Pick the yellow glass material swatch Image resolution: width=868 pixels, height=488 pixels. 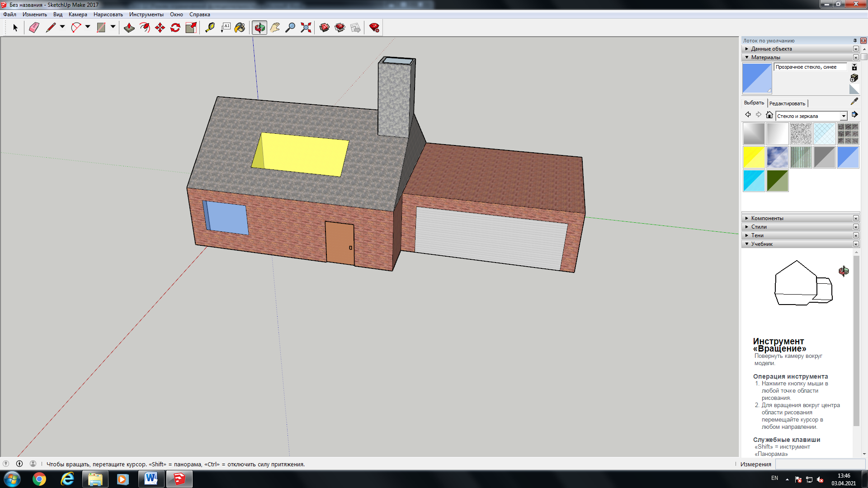754,157
